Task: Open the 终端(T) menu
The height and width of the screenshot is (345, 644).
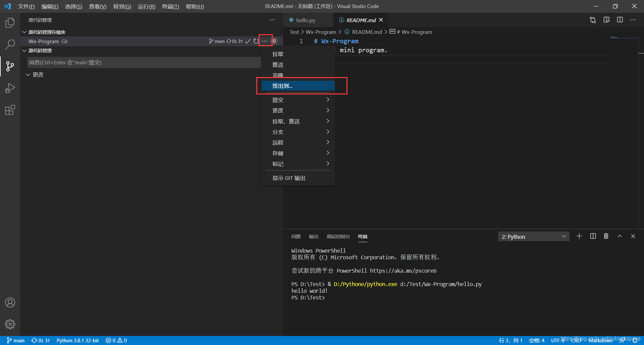Action: tap(170, 6)
